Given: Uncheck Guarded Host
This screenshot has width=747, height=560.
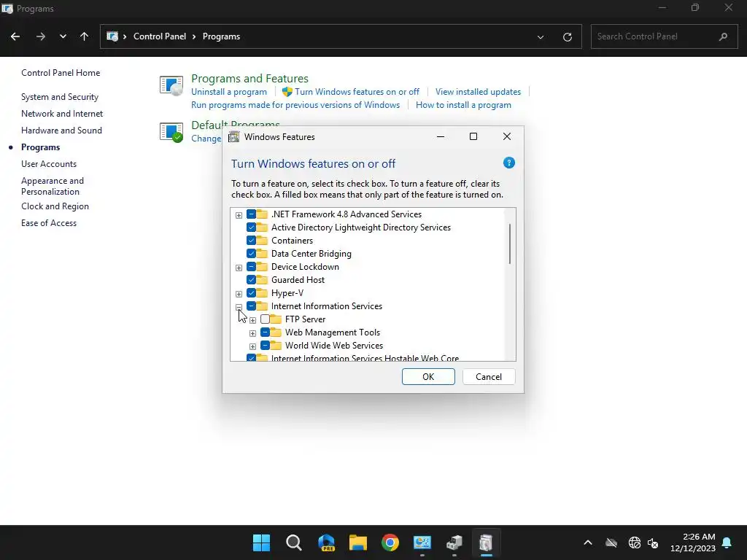Looking at the screenshot, I should 251,279.
